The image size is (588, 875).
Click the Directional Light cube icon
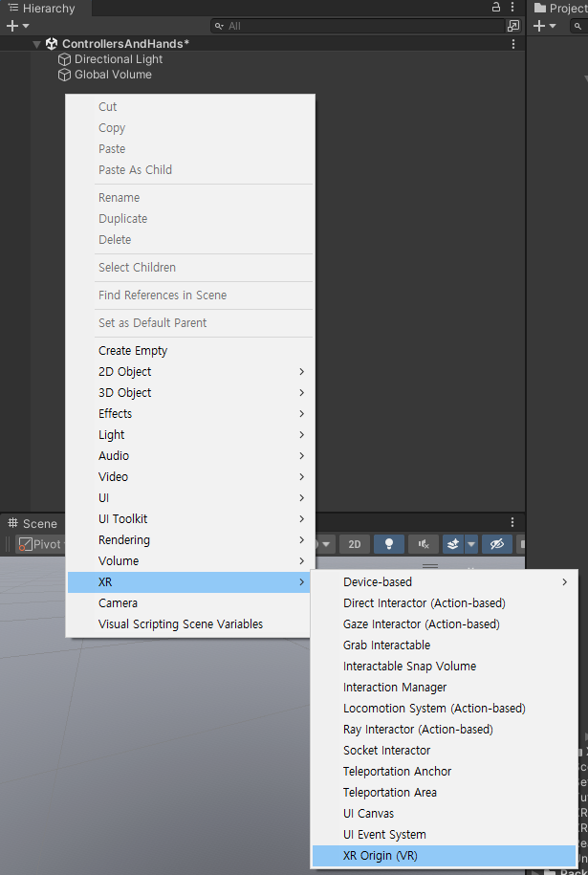(65, 59)
